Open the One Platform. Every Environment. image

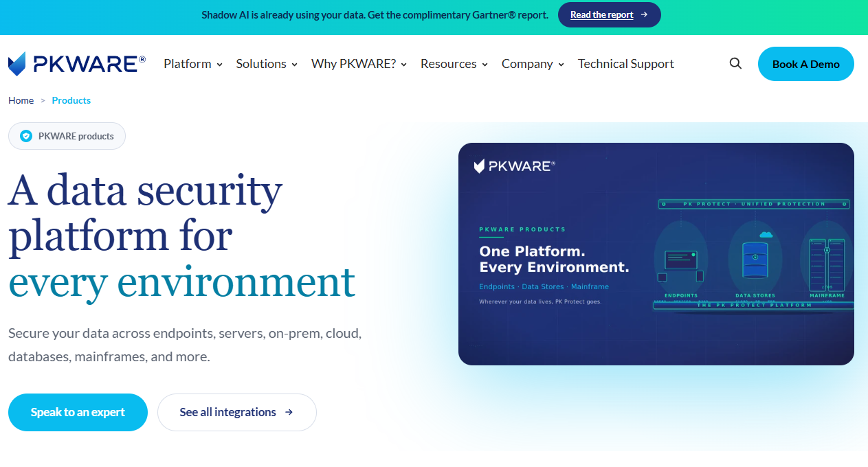click(656, 254)
